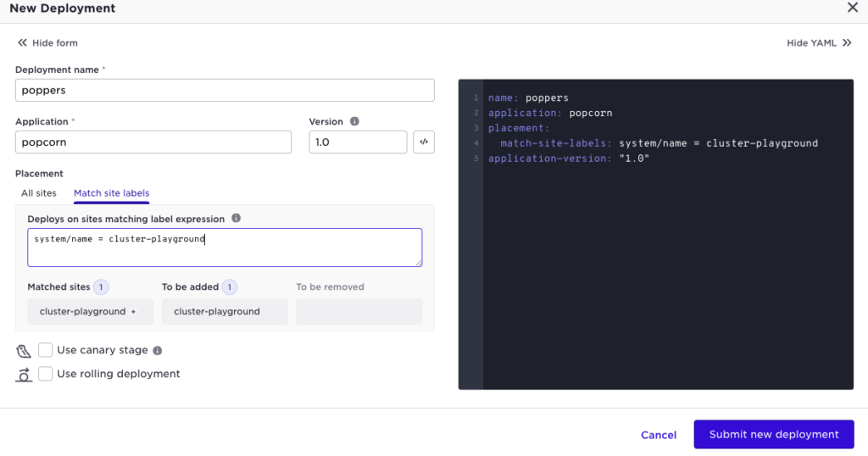This screenshot has height=456, width=868.
Task: Close the New Deployment dialog
Action: pyautogui.click(x=852, y=8)
